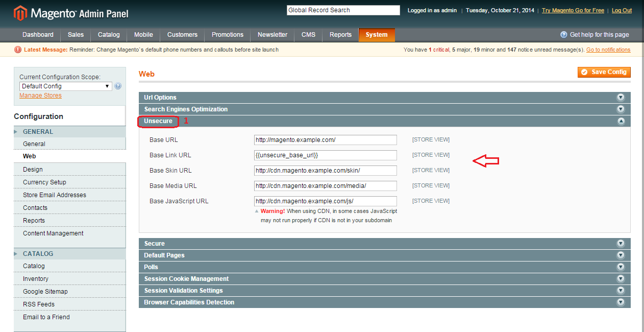Follow the Try Magento Go for Free link
644x332 pixels.
573,10
